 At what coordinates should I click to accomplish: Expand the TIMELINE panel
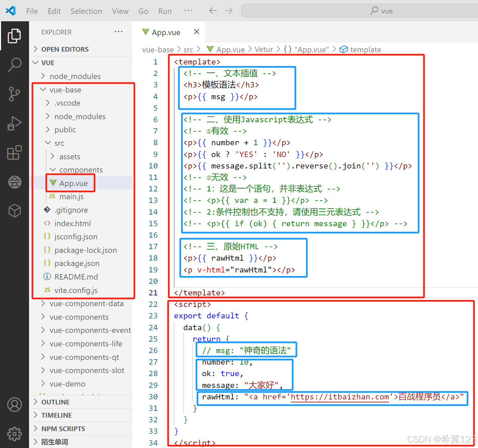[x=81, y=415]
